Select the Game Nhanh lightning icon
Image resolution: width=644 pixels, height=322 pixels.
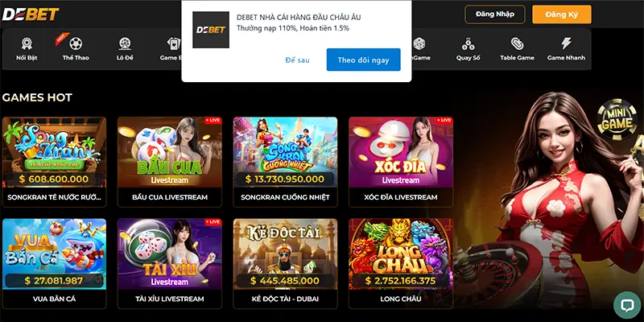[566, 43]
